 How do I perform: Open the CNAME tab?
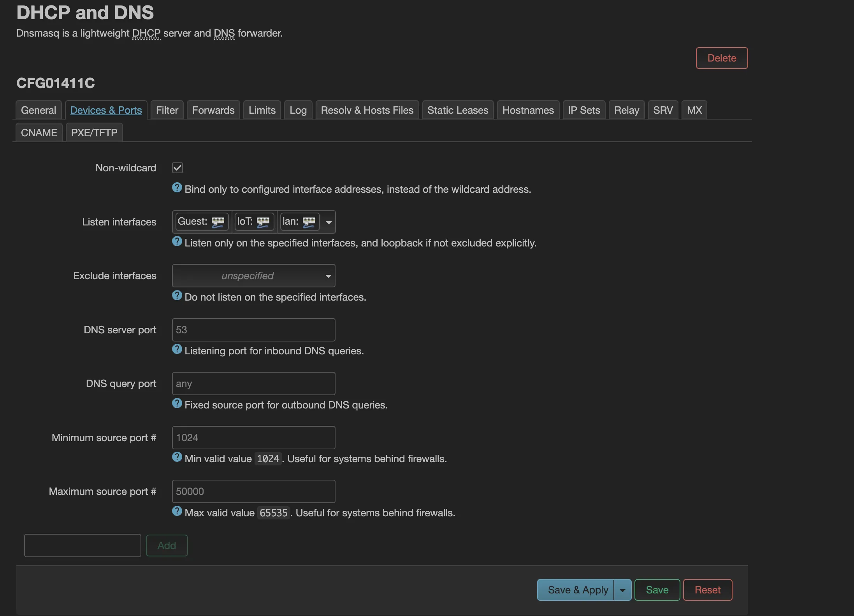point(39,132)
